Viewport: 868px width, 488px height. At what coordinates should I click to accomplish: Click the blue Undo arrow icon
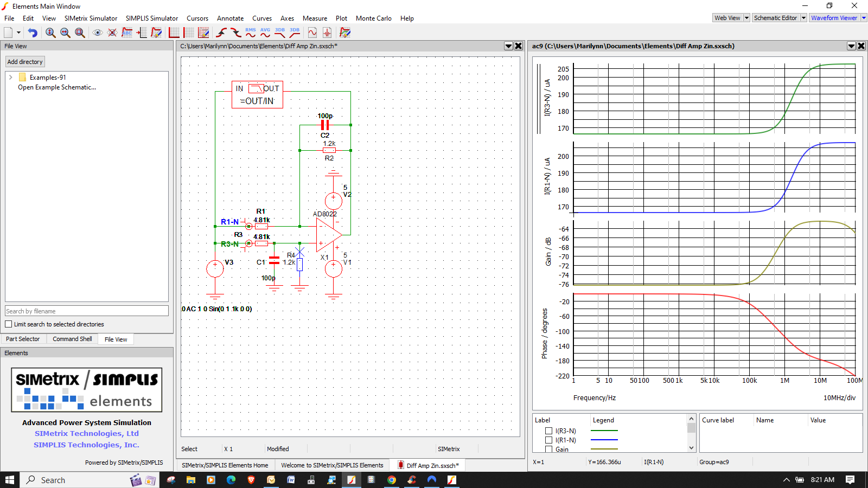pos(33,33)
